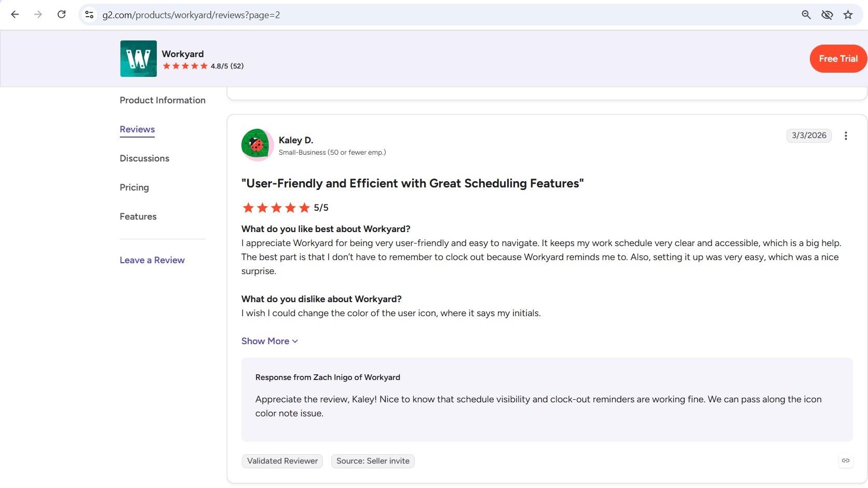Click the review title about scheduling features
The width and height of the screenshot is (868, 488).
tap(413, 183)
